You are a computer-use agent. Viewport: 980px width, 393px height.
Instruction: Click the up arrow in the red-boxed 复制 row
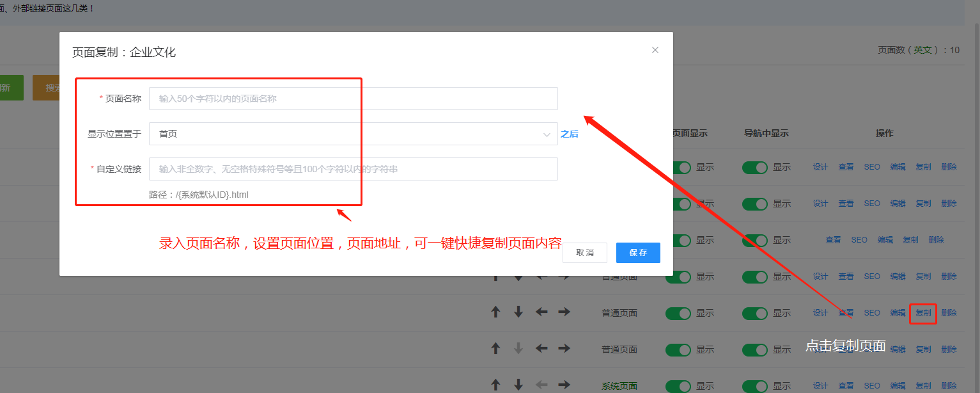495,312
